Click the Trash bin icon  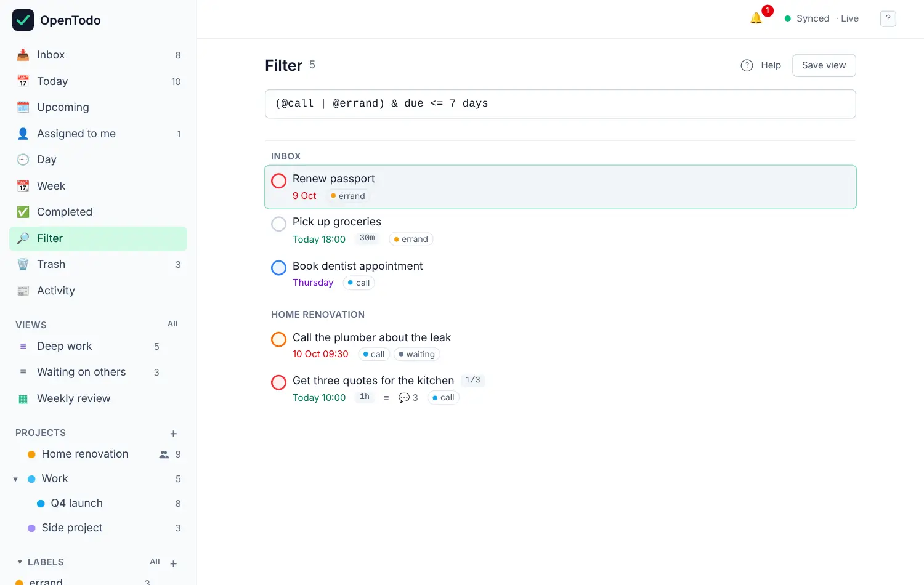(23, 264)
